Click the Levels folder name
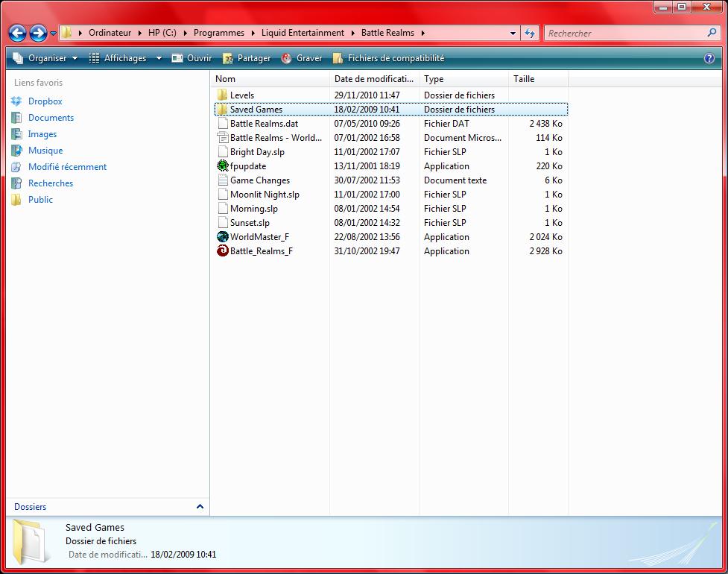The height and width of the screenshot is (574, 728). coord(242,95)
